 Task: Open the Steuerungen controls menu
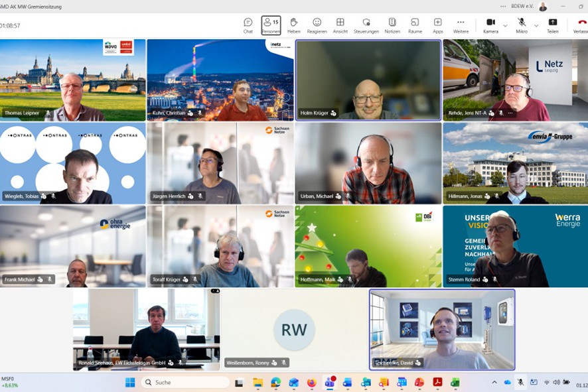[x=366, y=25]
